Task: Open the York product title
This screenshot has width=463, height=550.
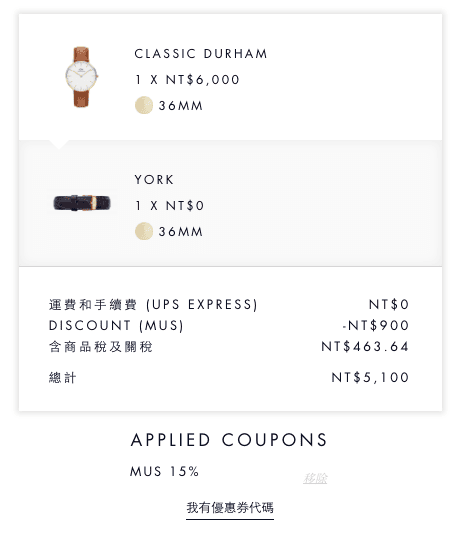Action: (154, 180)
